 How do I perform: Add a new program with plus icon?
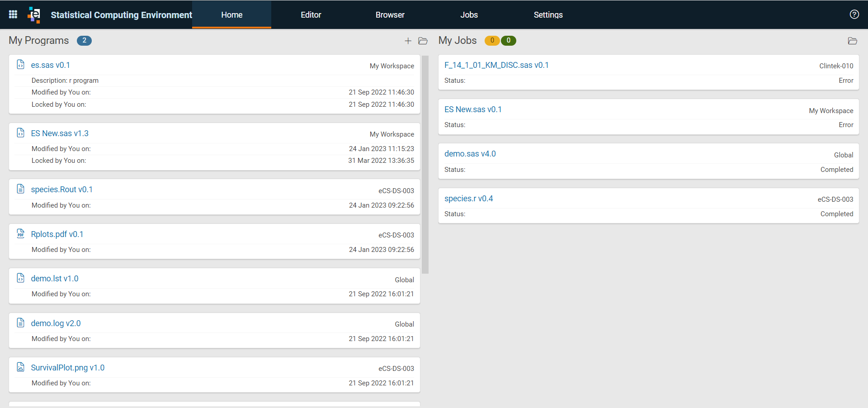coord(408,41)
